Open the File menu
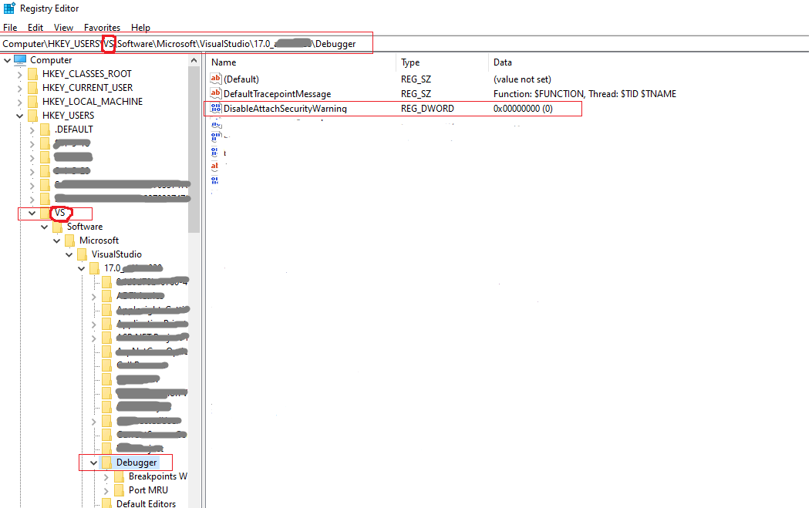812x508 pixels. 10,28
